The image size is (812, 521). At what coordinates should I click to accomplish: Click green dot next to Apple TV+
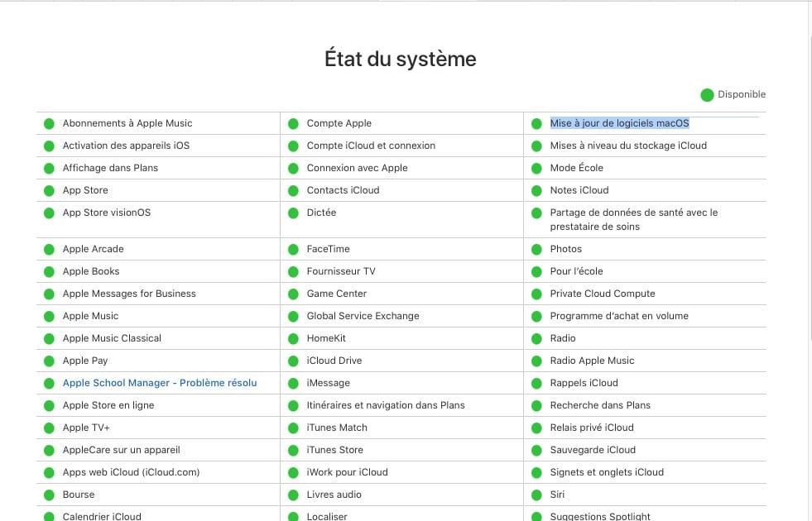click(49, 428)
